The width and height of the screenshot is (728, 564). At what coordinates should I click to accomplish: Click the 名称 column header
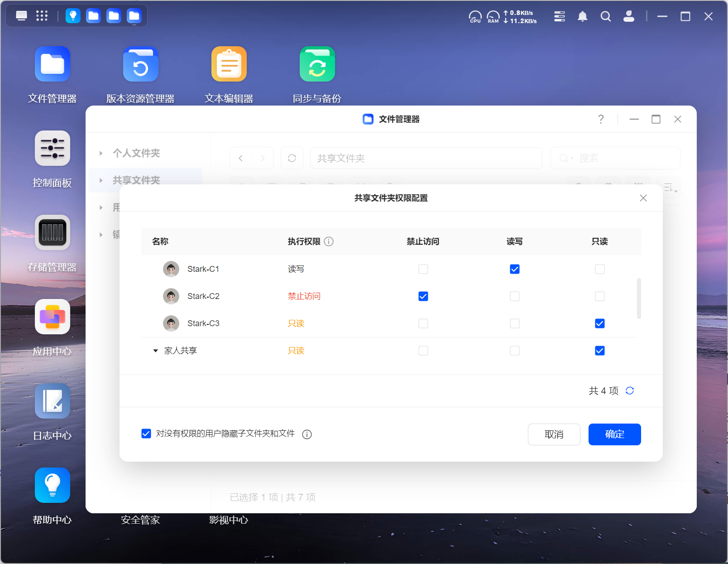tap(160, 241)
